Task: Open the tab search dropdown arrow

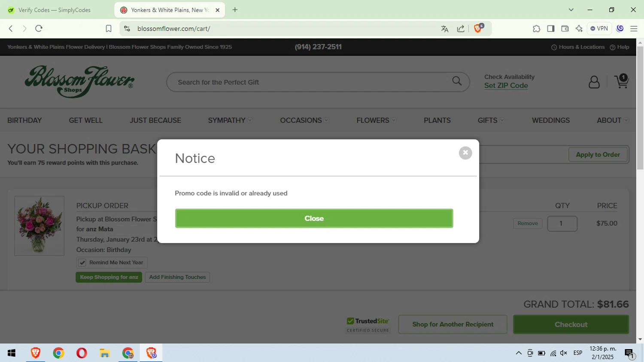Action: click(571, 10)
